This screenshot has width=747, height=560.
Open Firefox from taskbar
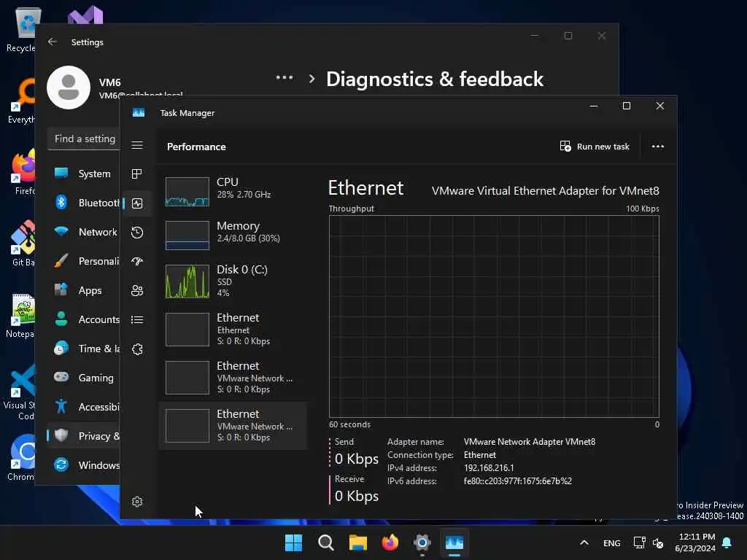point(390,542)
